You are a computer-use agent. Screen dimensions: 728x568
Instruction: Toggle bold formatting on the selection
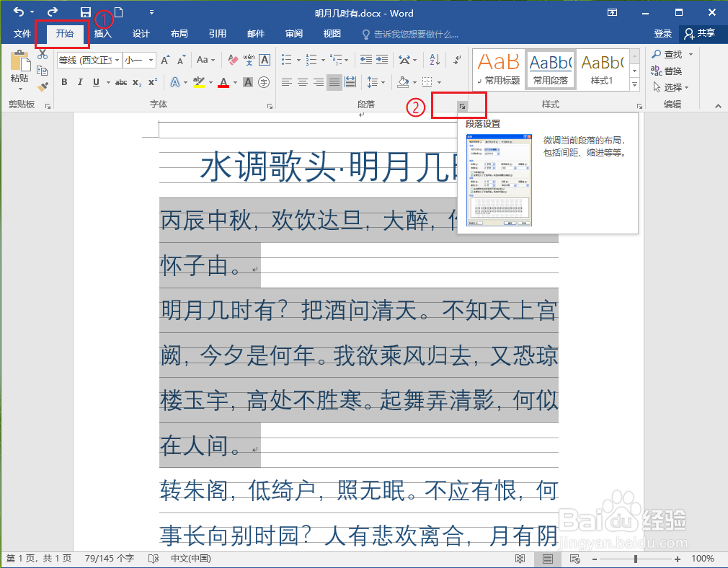click(x=65, y=83)
